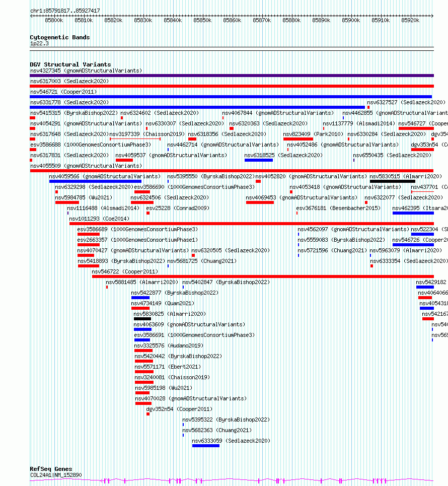The height and width of the screenshot is (486, 448).
Task: Select the blue nsv6318525 variant bar
Action: pos(259,160)
